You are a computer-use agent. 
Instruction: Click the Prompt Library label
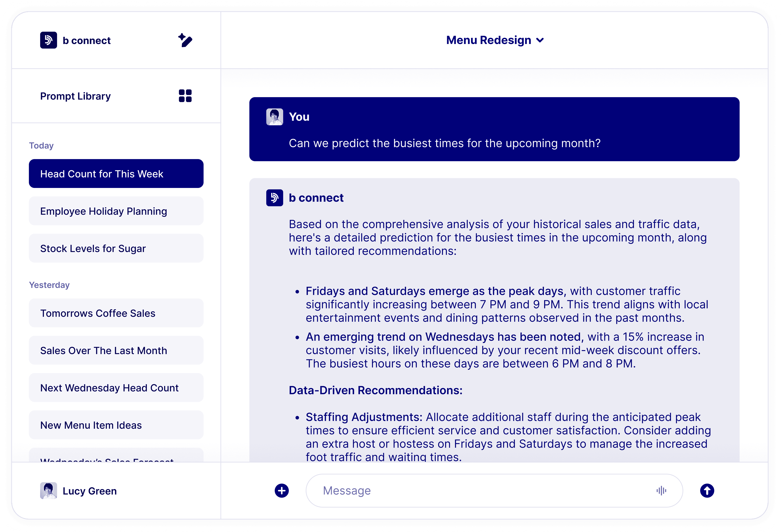[x=75, y=96]
